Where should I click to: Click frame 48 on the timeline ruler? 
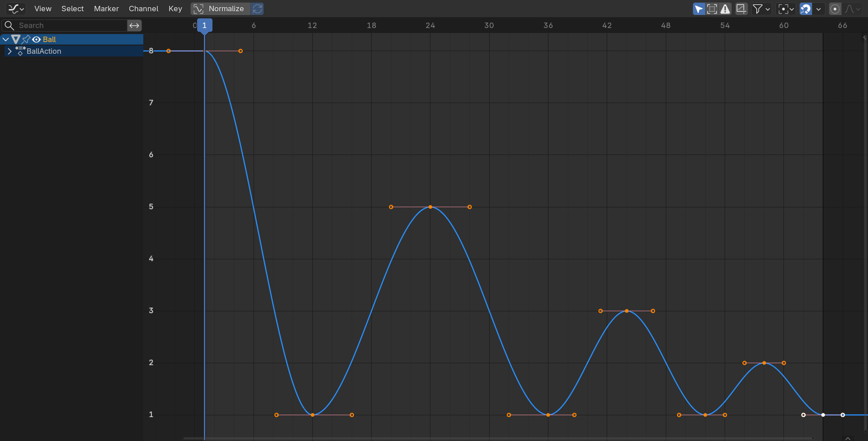click(666, 25)
